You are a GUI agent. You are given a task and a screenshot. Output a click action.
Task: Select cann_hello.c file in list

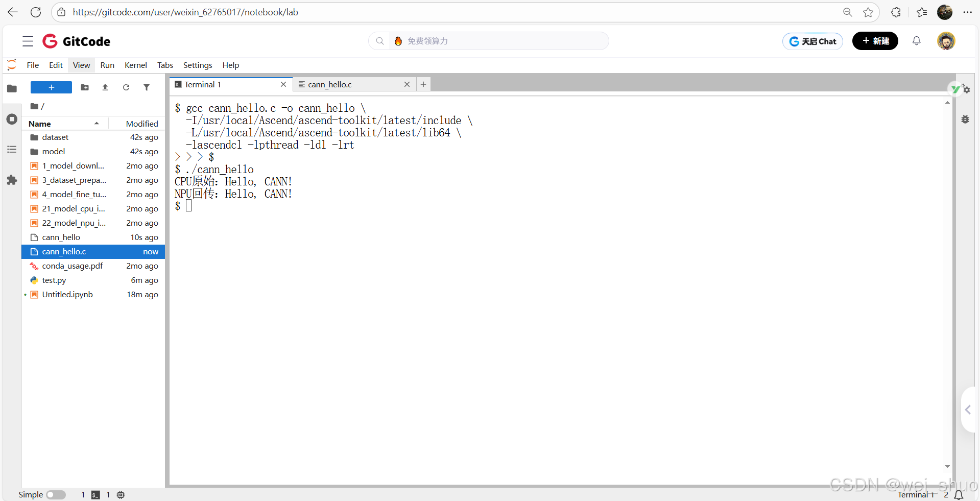(x=93, y=252)
